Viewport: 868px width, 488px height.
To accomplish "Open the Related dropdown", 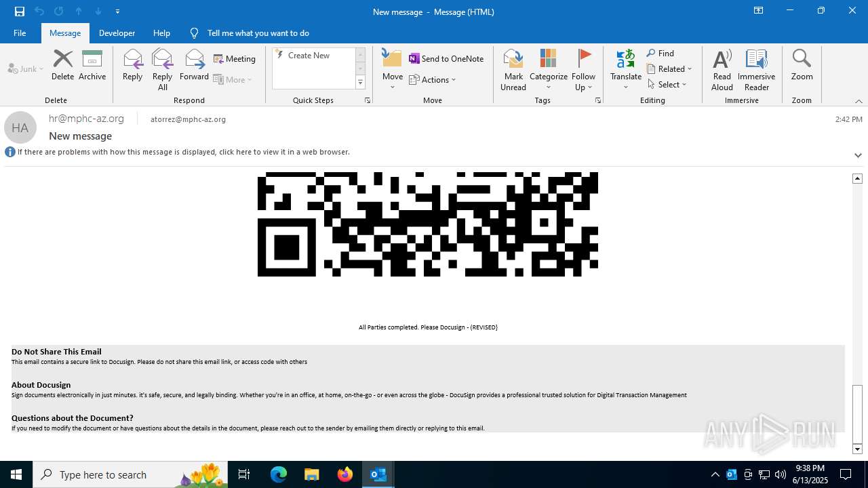I will tap(669, 69).
